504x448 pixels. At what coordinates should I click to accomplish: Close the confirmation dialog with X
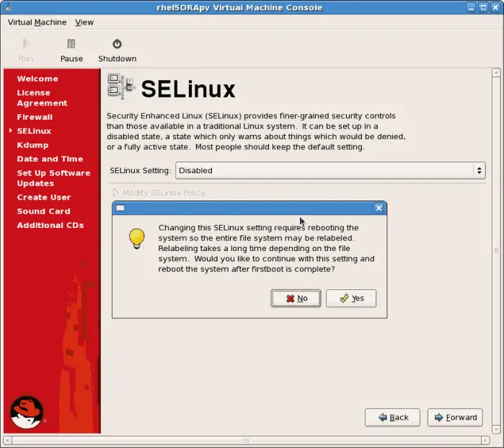pos(379,208)
